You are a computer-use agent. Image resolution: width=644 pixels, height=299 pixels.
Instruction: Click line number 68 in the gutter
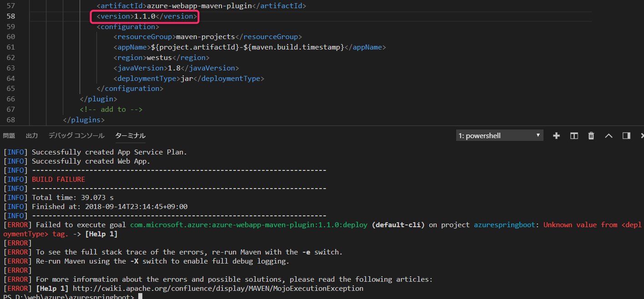pyautogui.click(x=11, y=120)
